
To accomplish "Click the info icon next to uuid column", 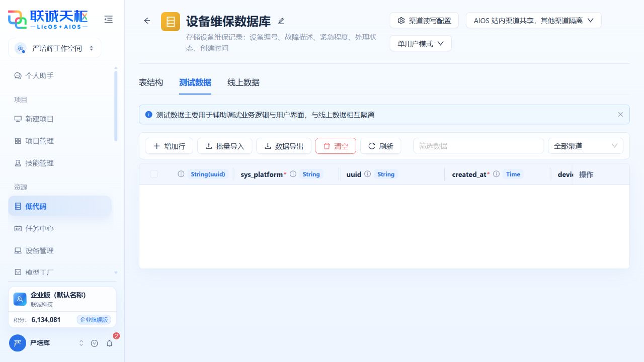I will point(367,174).
